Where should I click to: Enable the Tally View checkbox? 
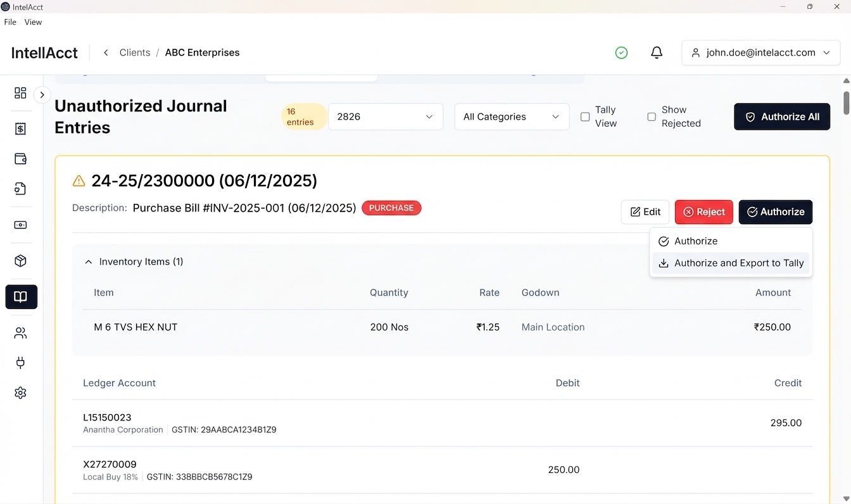(x=585, y=117)
